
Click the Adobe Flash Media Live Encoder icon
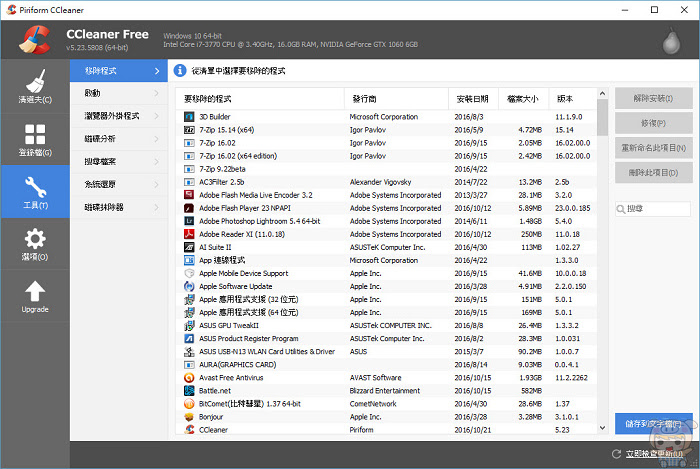click(189, 195)
